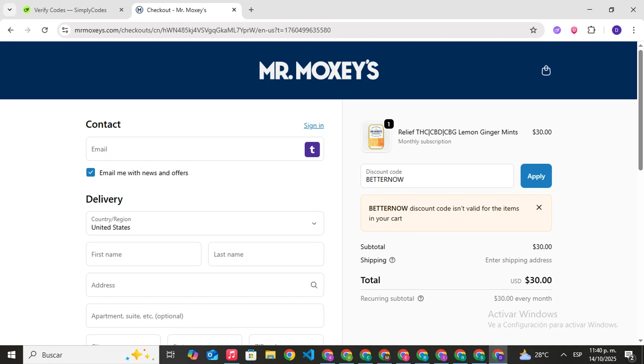The width and height of the screenshot is (644, 364).
Task: Show hidden system tray icons chevron
Action: [x=563, y=355]
